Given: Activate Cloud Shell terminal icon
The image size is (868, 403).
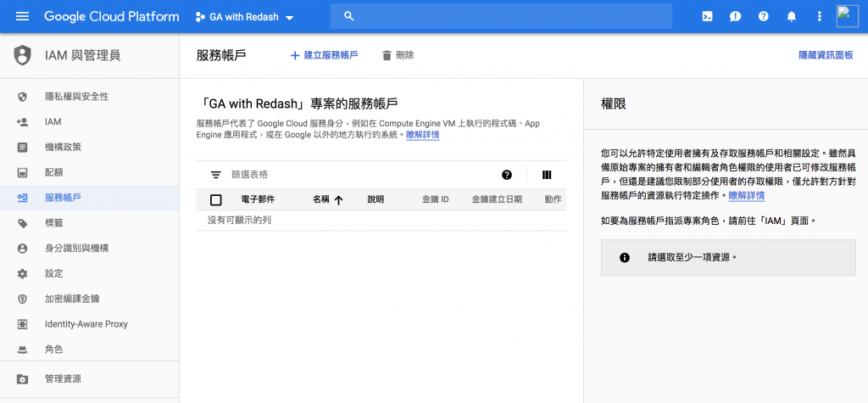Looking at the screenshot, I should pos(707,16).
